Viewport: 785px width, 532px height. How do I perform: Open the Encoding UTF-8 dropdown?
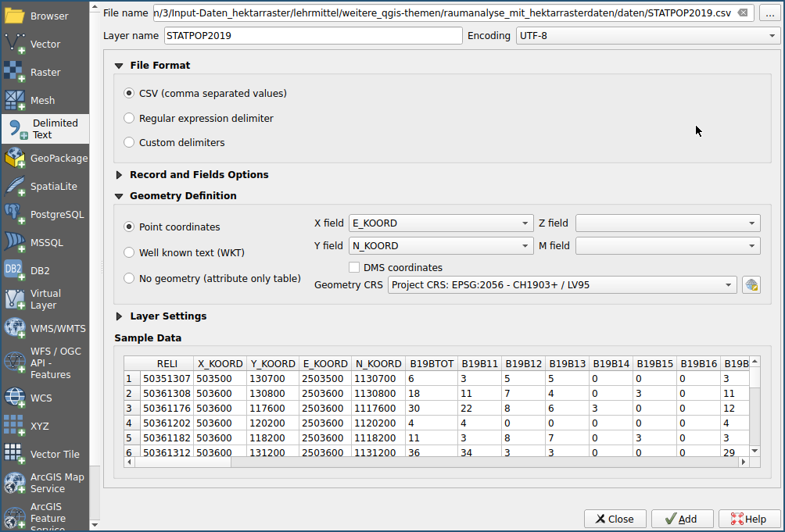coord(647,36)
